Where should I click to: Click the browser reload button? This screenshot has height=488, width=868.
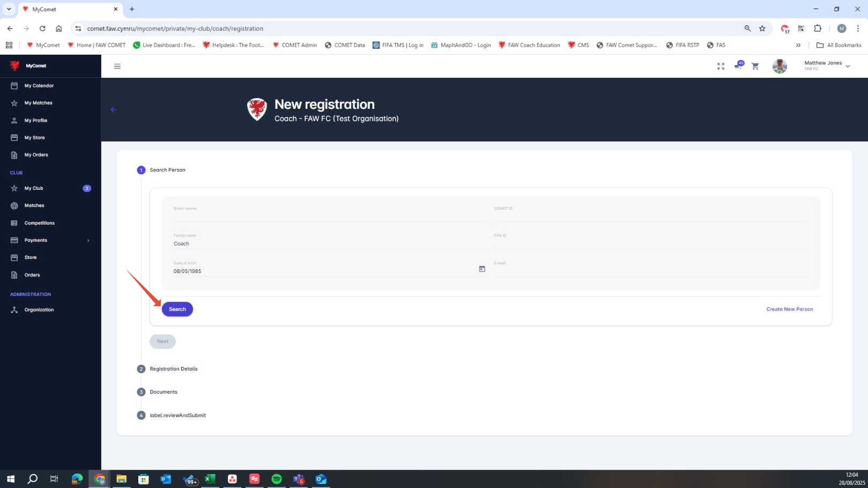click(x=42, y=28)
